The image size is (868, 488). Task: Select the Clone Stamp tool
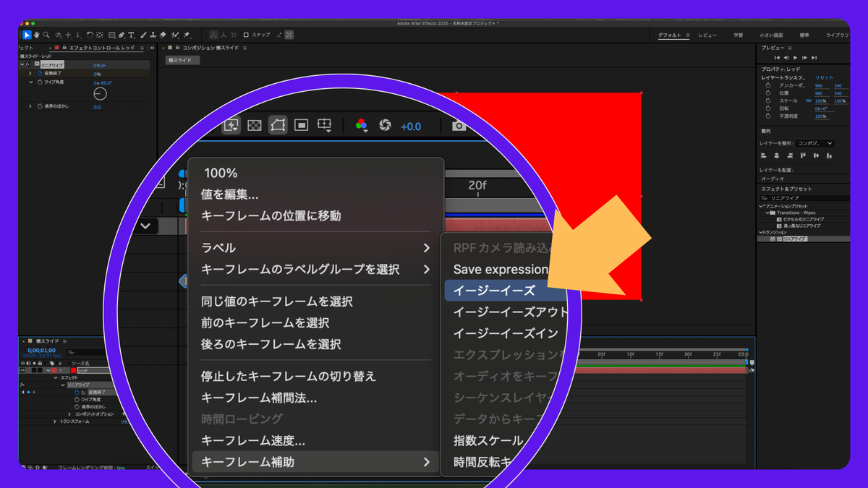point(153,35)
